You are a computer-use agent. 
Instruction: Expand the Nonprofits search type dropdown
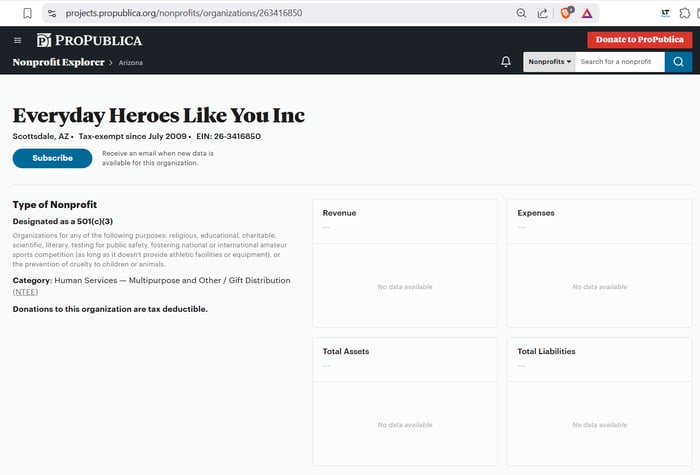pos(549,62)
